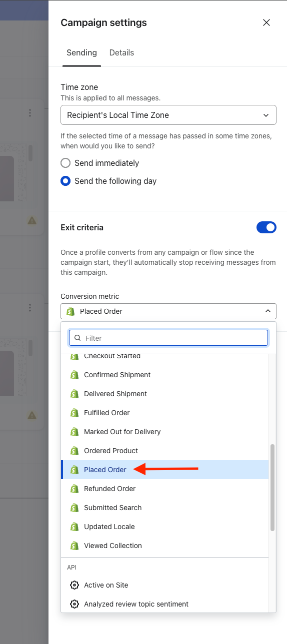
Task: Click the Shopify icon beside Confirmed Shipment
Action: [74, 375]
